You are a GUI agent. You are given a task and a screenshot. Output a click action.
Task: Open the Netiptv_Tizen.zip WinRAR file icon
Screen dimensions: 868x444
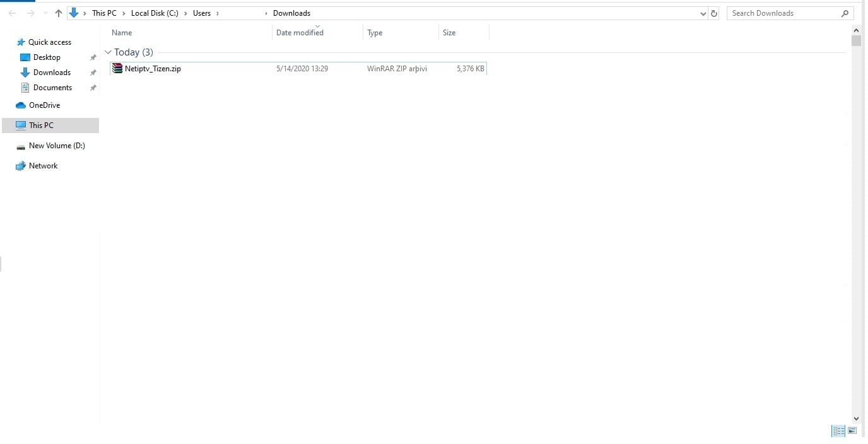pyautogui.click(x=117, y=68)
